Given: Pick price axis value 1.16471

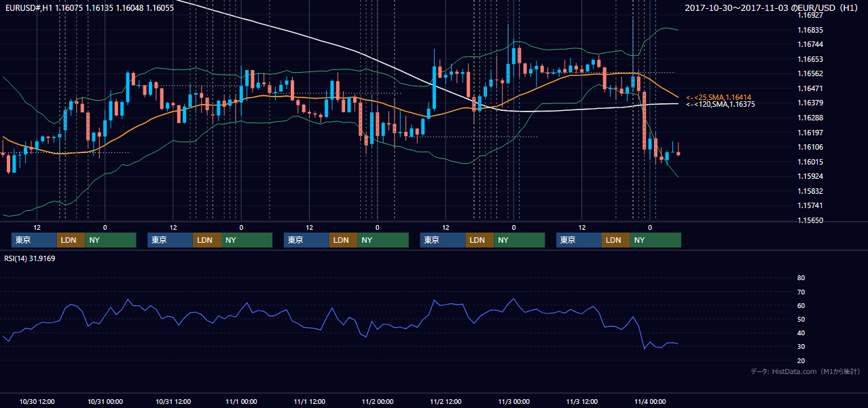Looking at the screenshot, I should (x=810, y=88).
